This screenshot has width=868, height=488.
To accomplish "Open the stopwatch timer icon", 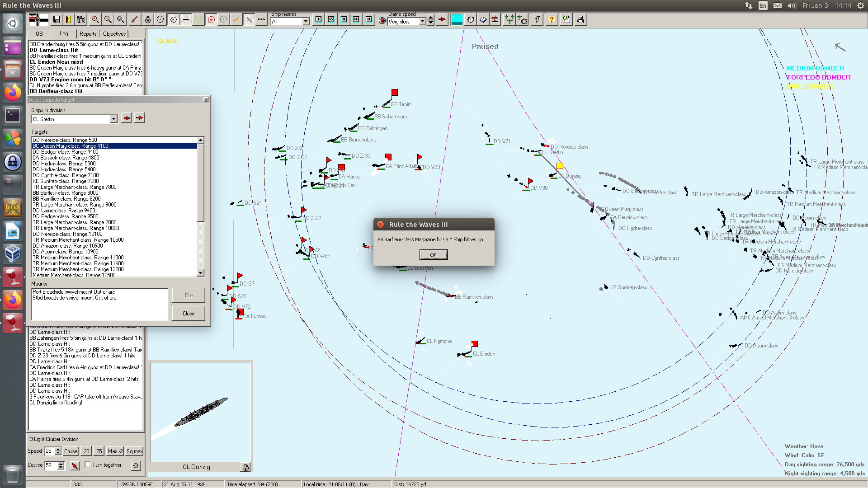I will click(x=471, y=19).
